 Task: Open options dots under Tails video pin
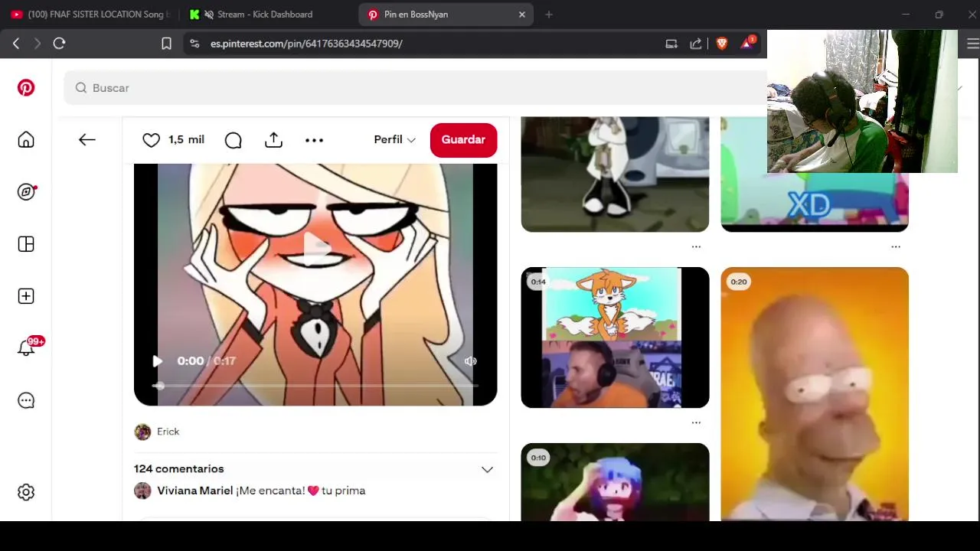pos(696,422)
